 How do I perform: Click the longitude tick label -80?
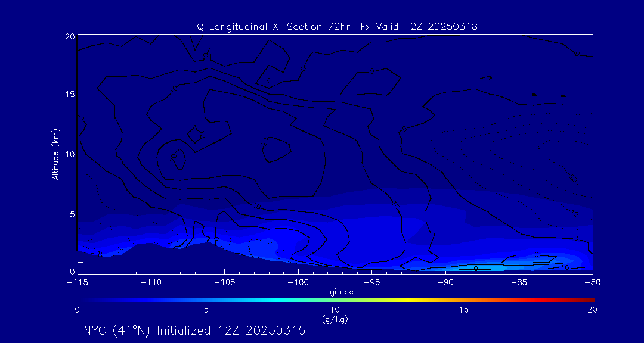(x=593, y=283)
